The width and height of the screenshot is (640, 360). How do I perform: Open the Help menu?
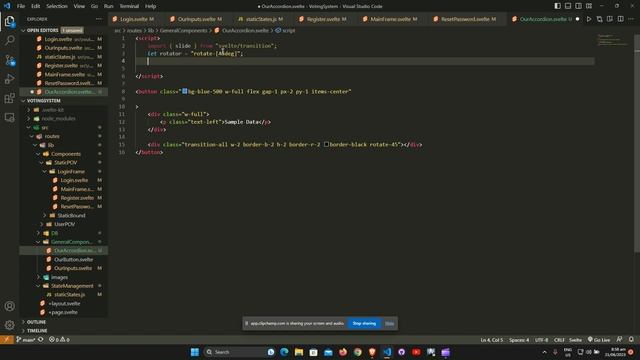click(x=151, y=6)
